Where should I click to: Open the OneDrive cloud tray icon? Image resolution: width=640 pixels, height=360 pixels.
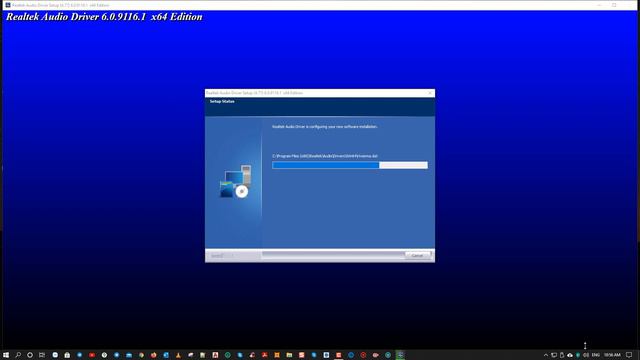(570, 355)
